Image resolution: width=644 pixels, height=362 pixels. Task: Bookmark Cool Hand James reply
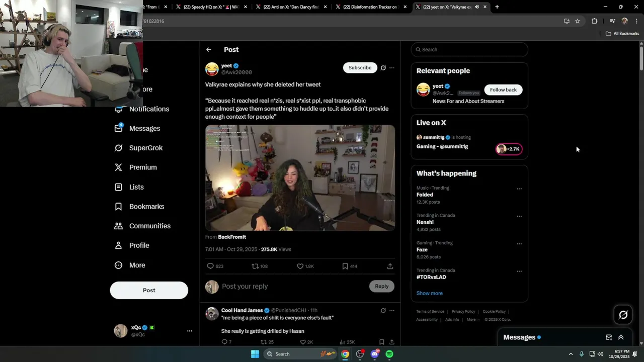(x=382, y=342)
